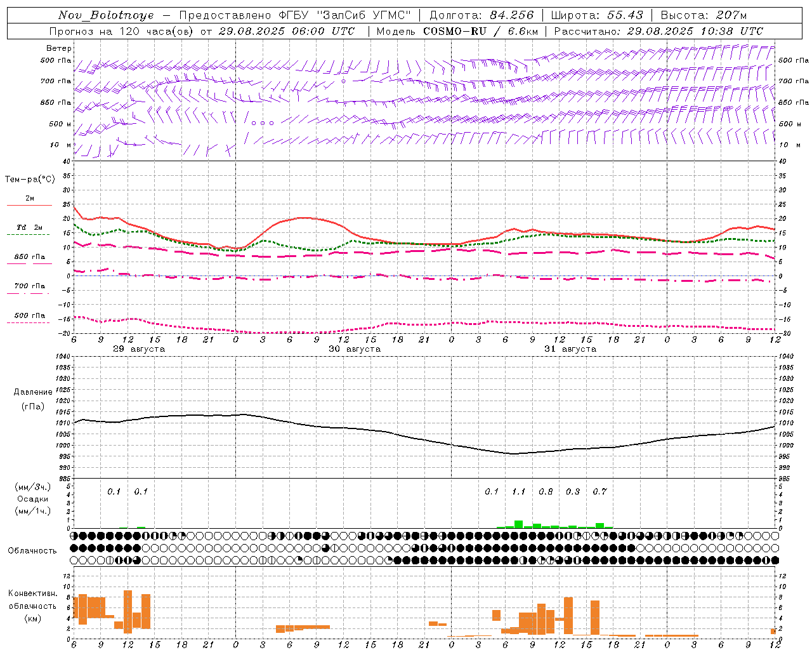This screenshot has height=650, width=812.
Task: Click the '29 августа' date label
Action: (x=139, y=349)
